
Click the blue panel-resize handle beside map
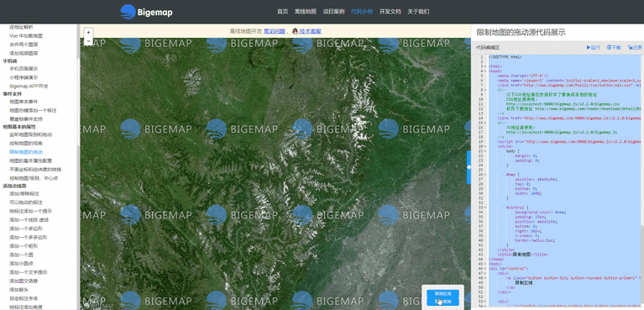469,167
